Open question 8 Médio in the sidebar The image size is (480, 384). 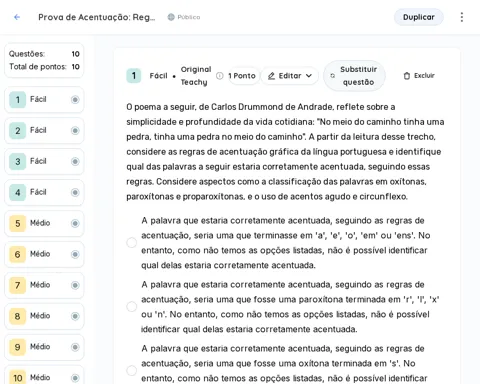coord(44,316)
